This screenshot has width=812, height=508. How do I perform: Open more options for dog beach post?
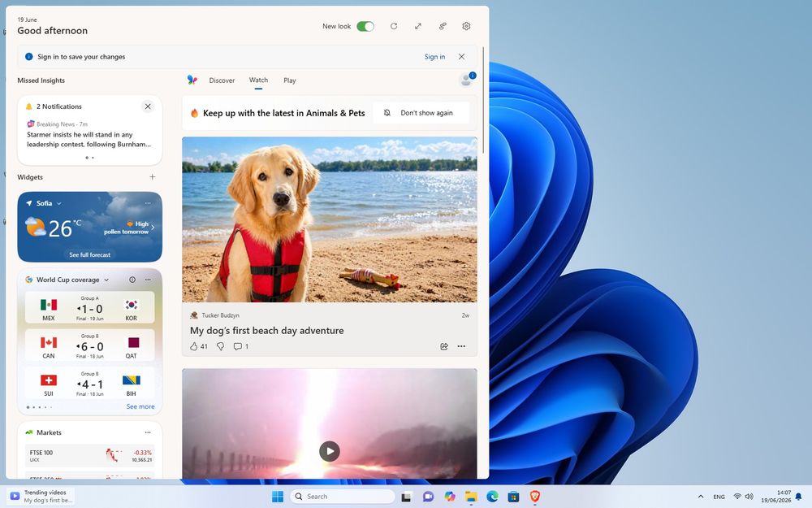tap(461, 346)
